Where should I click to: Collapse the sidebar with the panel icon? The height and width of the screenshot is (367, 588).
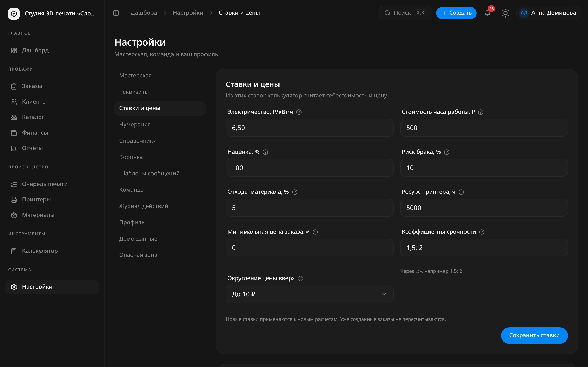pyautogui.click(x=116, y=13)
